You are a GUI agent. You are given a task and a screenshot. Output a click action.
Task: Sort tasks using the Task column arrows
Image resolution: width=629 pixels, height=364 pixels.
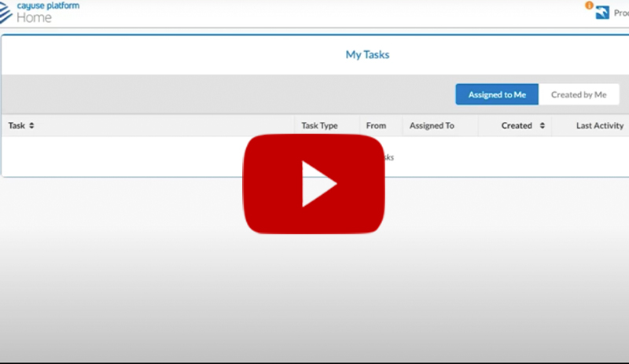(31, 126)
